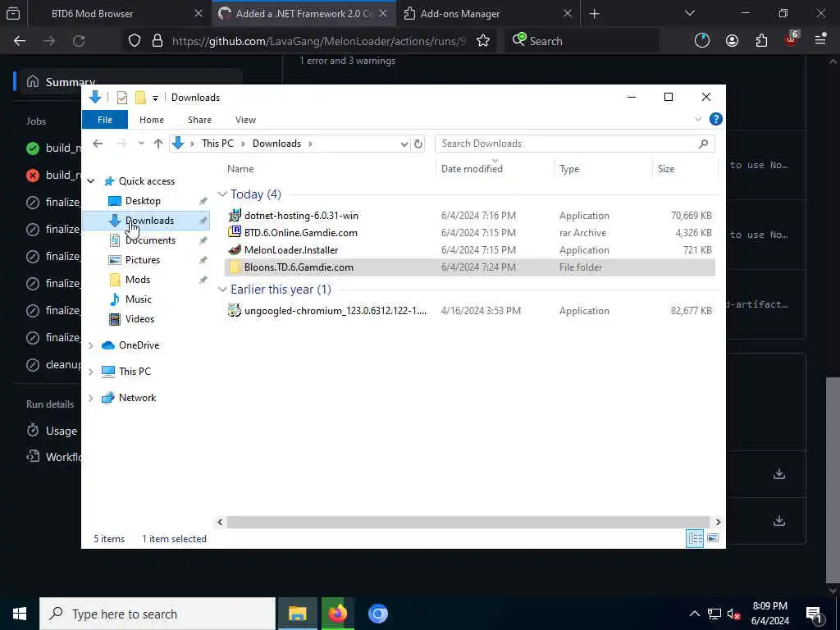Close the Add-ons Manager tab
Image resolution: width=840 pixels, height=630 pixels.
(x=568, y=14)
